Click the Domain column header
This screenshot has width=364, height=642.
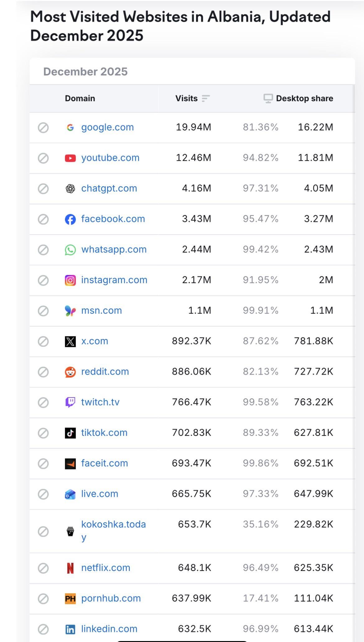(x=80, y=98)
